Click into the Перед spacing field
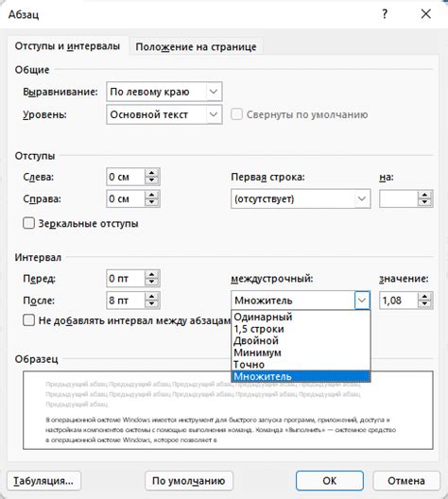The width and height of the screenshot is (448, 499). [126, 279]
